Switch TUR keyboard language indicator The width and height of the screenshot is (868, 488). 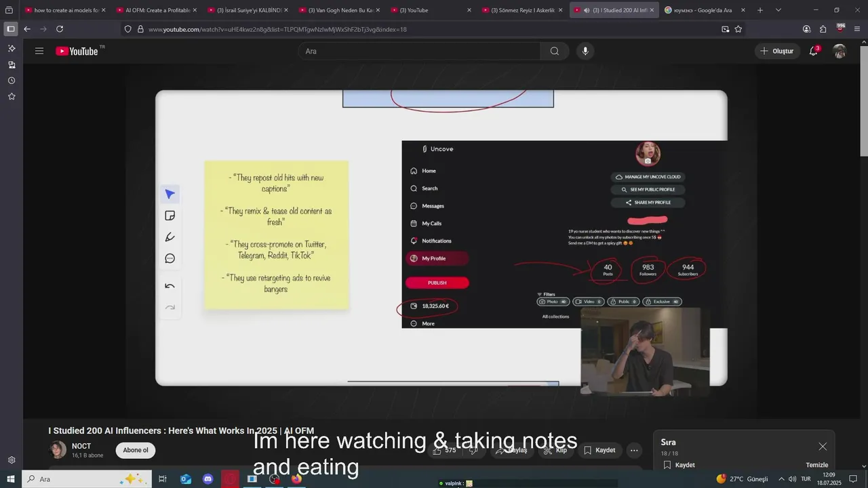(806, 479)
